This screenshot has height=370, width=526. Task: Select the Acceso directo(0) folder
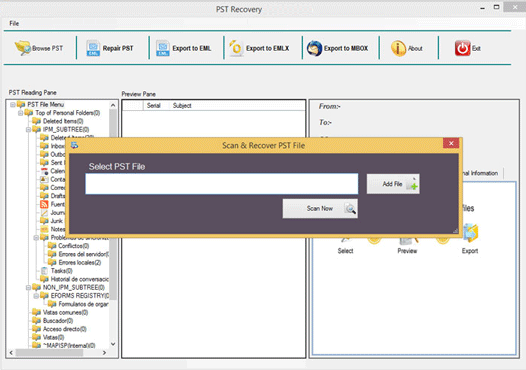(x=64, y=329)
